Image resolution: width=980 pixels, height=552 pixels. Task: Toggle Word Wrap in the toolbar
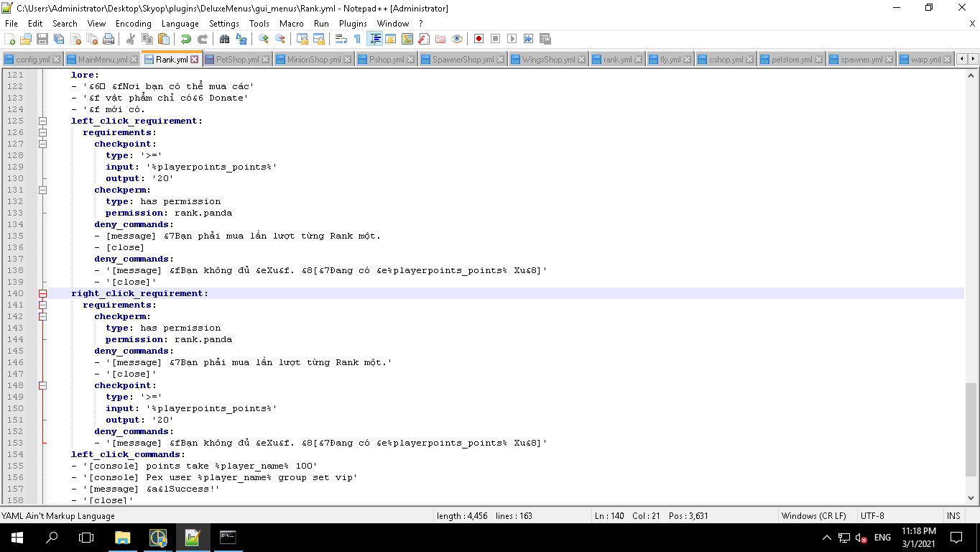(x=341, y=39)
